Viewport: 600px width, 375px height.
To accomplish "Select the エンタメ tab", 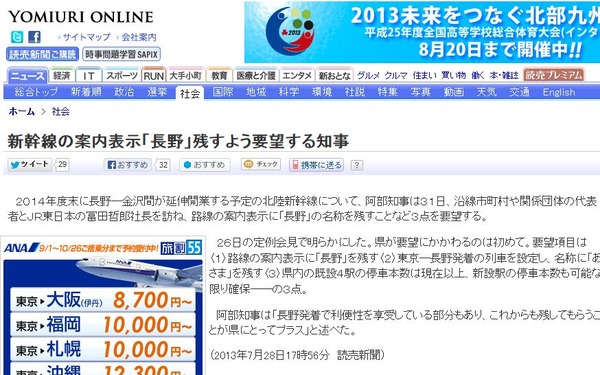I will pos(297,75).
